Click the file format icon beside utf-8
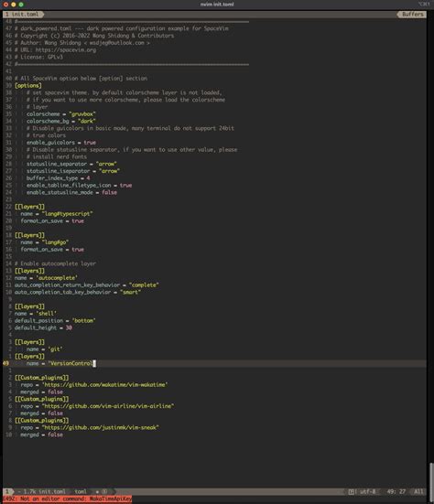 (352, 492)
